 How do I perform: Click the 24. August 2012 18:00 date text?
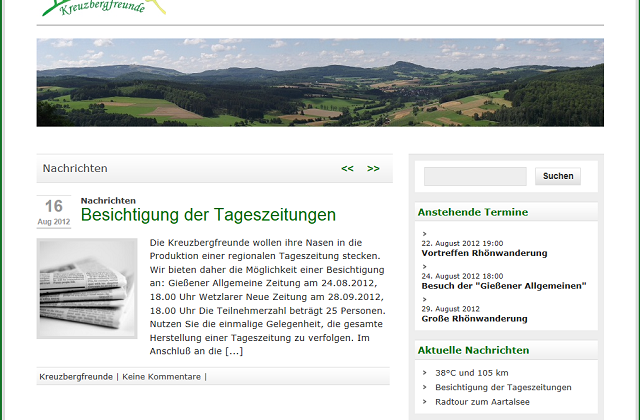462,276
